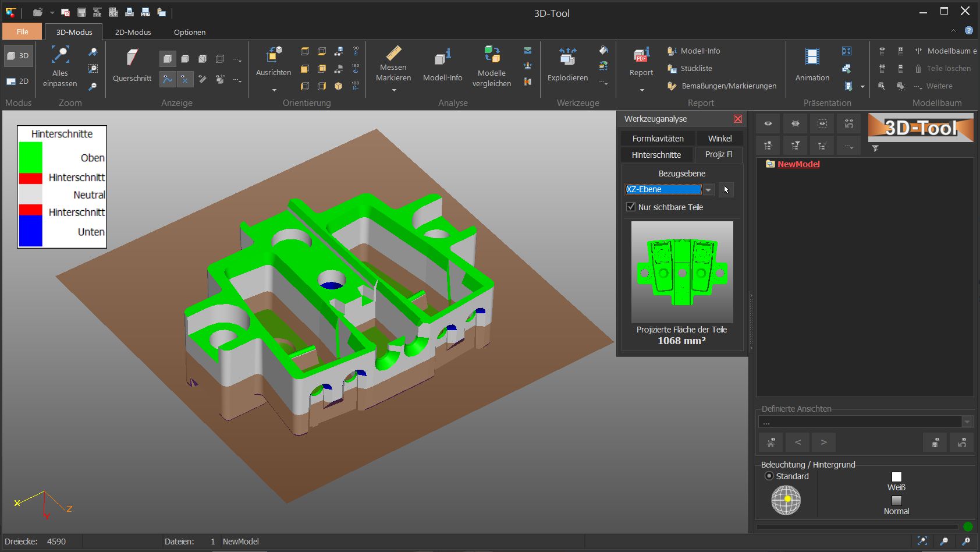Switch to the 2D-Modus tab
Image resolution: width=980 pixels, height=552 pixels.
click(132, 32)
